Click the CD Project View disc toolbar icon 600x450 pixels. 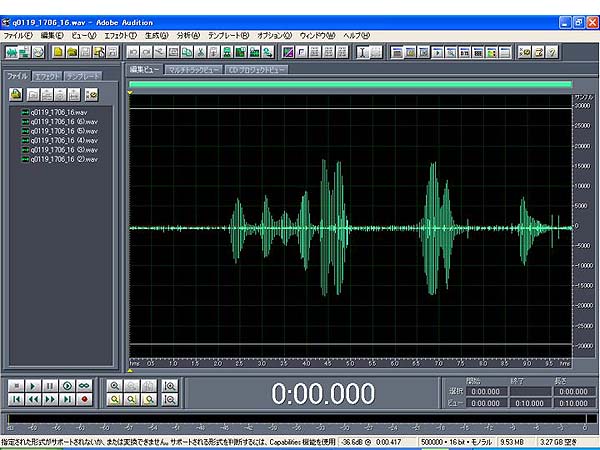point(38,52)
